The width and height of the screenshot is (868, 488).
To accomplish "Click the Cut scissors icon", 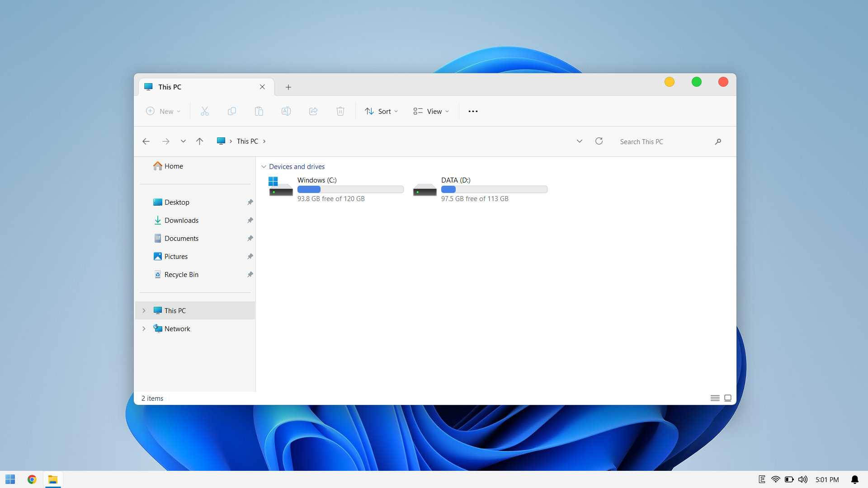I will [x=205, y=111].
